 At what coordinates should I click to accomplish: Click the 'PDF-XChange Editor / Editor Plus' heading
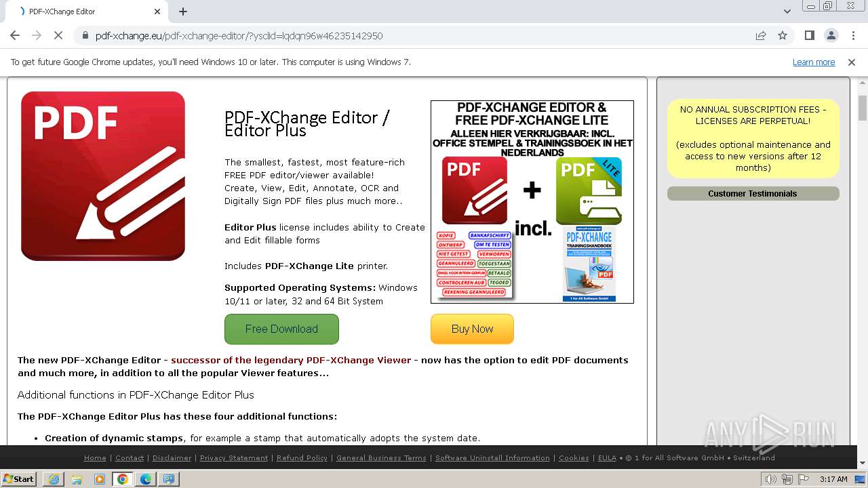coord(307,123)
